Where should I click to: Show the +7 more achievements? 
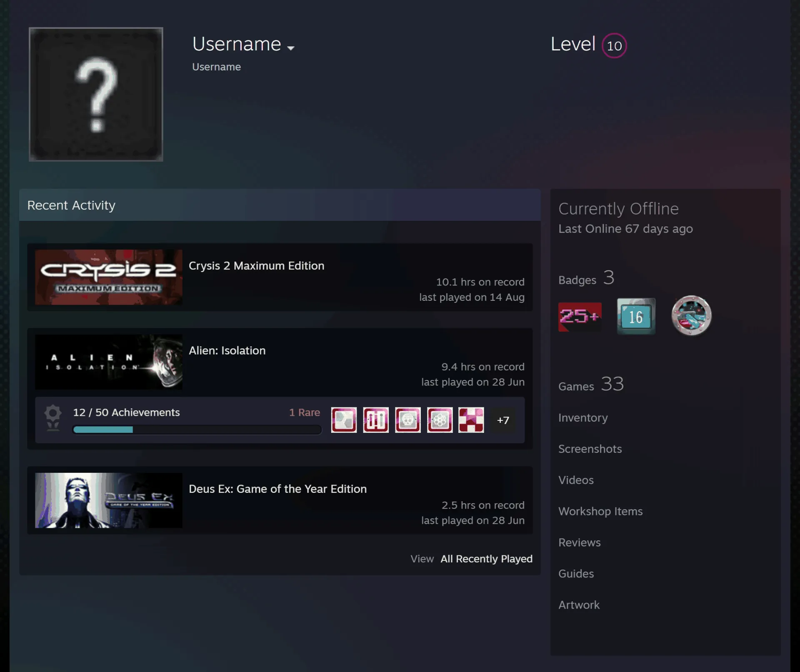(x=503, y=420)
